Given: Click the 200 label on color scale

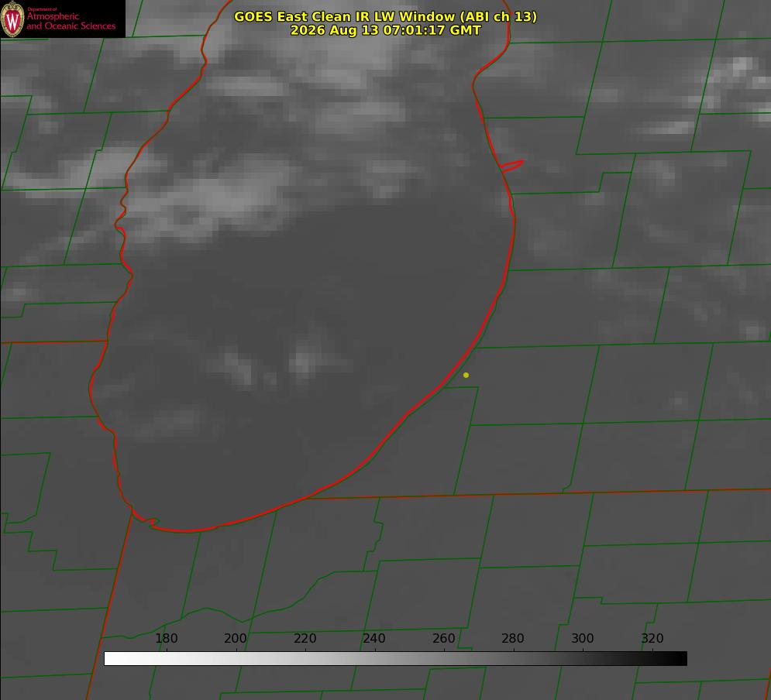Looking at the screenshot, I should click(x=236, y=638).
